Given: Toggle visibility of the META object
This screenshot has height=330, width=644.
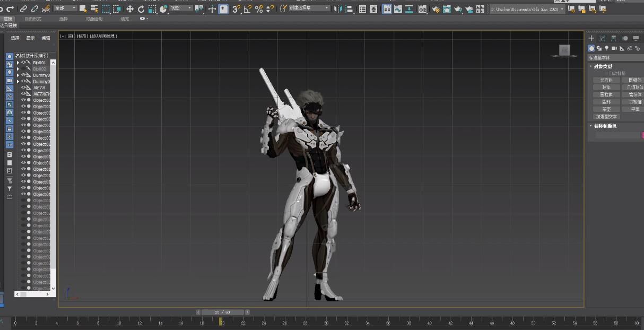Looking at the screenshot, I should pyautogui.click(x=23, y=88).
